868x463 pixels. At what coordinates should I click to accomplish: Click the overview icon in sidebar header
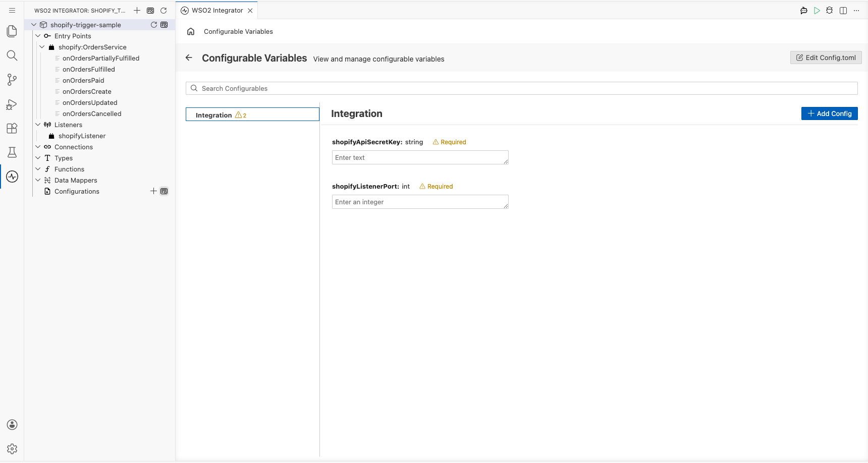150,10
